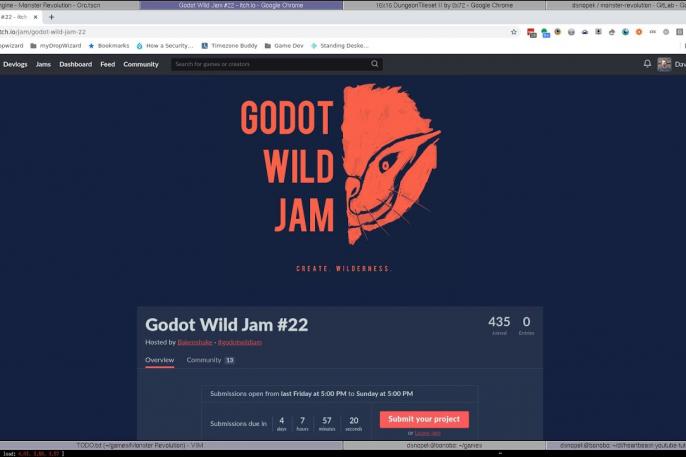
Task: Switch to dsnopek@bonobo ~/games terminal
Action: [444, 445]
